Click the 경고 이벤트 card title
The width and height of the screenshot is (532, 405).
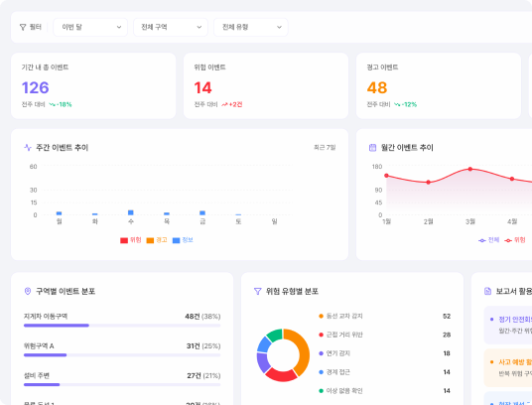[382, 67]
